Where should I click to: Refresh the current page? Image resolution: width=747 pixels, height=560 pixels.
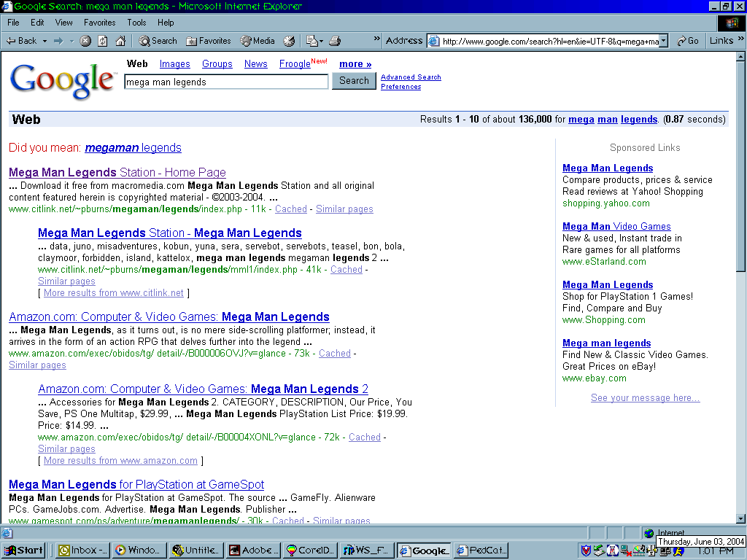102,41
